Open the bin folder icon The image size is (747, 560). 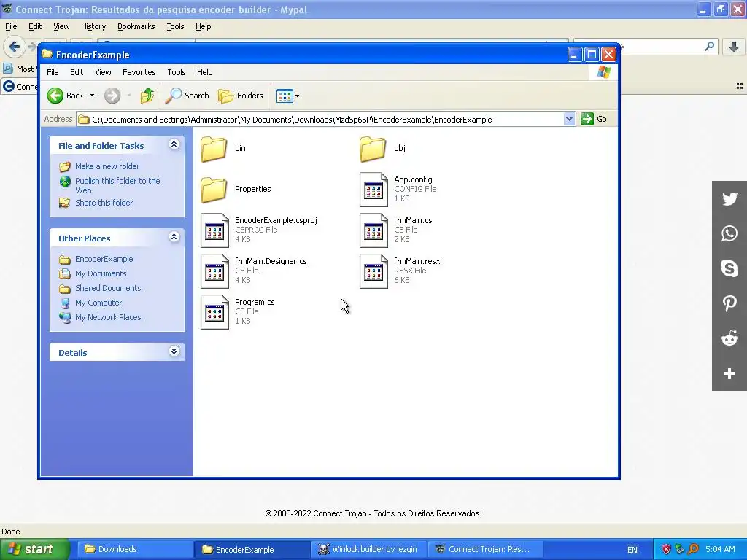[214, 149]
